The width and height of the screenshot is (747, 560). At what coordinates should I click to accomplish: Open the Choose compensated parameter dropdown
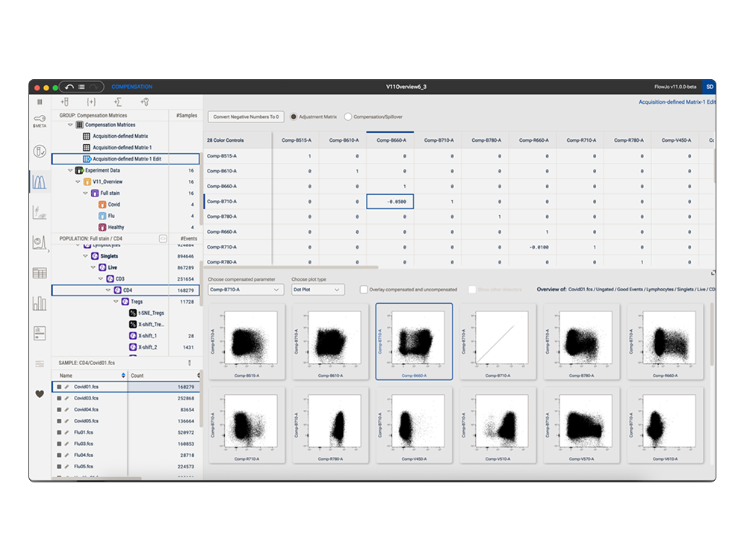point(246,290)
